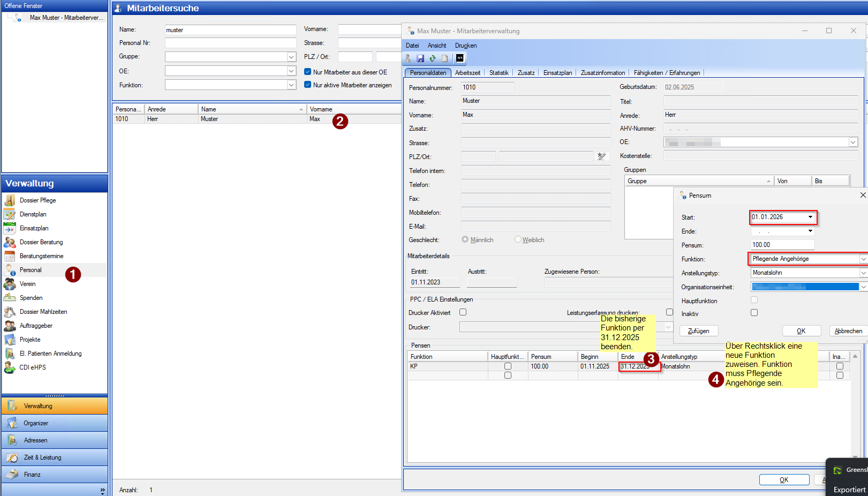Click the Organizer navigation icon

12,423
